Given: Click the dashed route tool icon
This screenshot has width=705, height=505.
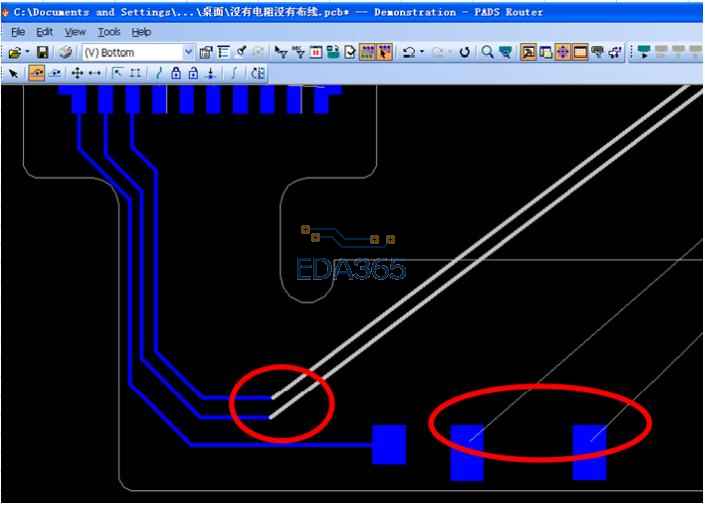Looking at the screenshot, I should [x=55, y=73].
